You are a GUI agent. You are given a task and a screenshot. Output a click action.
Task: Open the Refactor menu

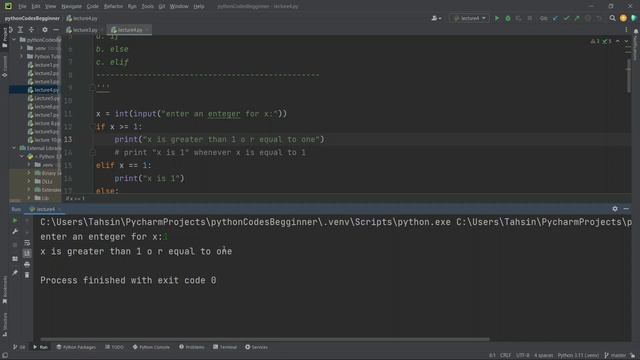pyautogui.click(x=113, y=6)
